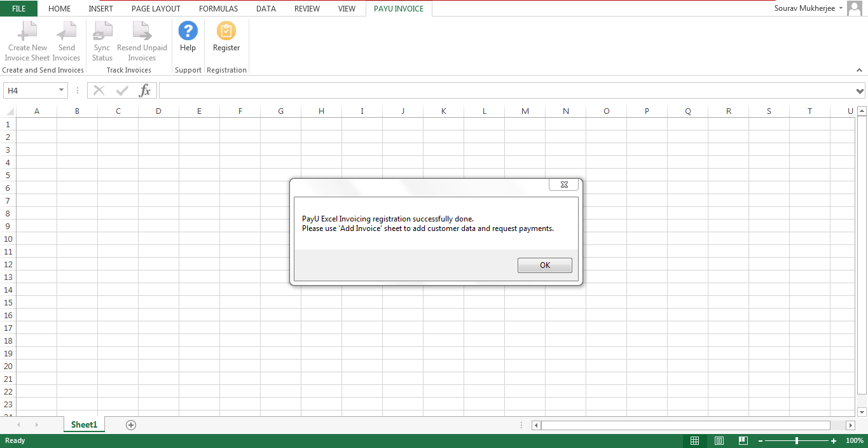The width and height of the screenshot is (868, 448).
Task: Add a new sheet with plus icon
Action: [x=131, y=425]
